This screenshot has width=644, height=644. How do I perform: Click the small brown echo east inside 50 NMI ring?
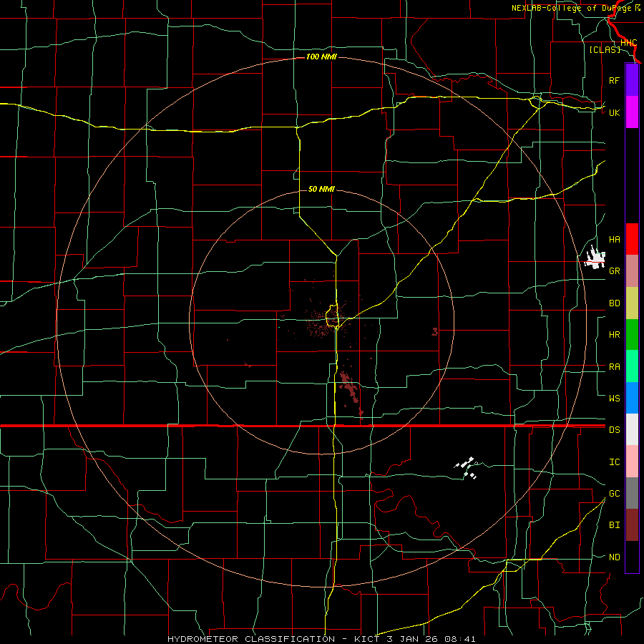pos(435,331)
